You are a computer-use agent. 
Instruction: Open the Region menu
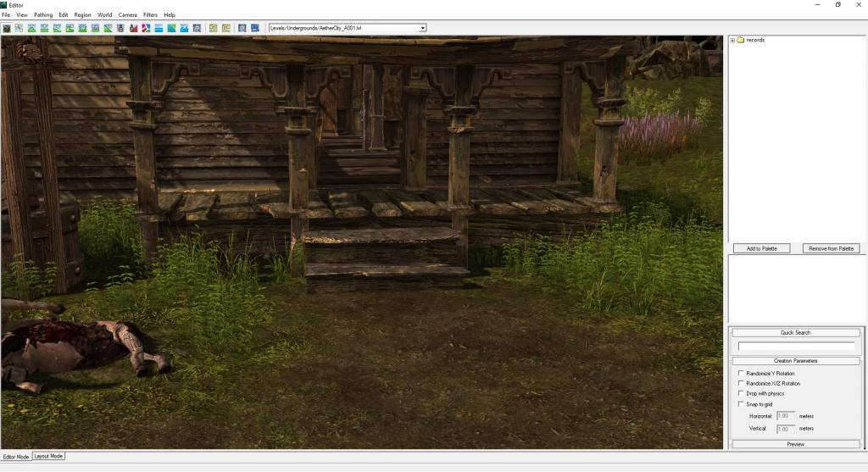(x=82, y=15)
